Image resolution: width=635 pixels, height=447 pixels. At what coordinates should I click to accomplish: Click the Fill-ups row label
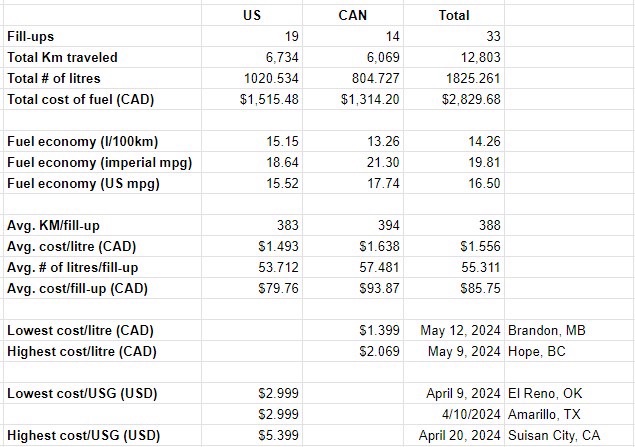click(102, 36)
